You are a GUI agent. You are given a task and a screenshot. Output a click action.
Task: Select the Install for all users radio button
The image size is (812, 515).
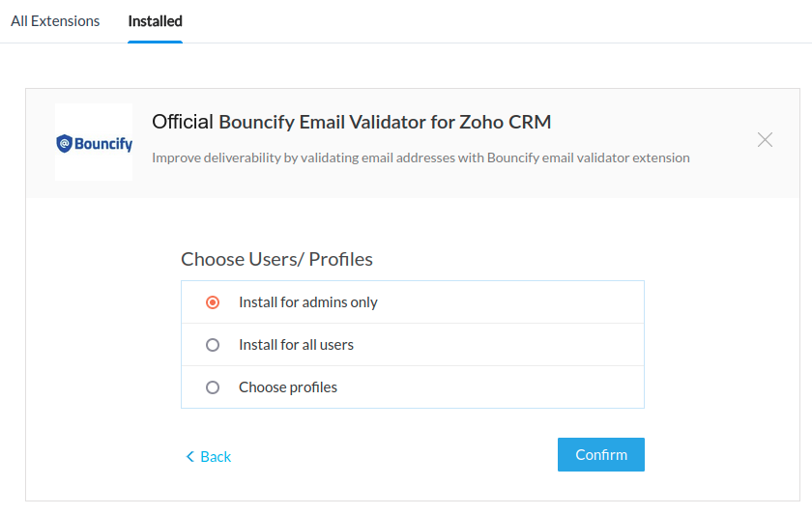(x=213, y=345)
